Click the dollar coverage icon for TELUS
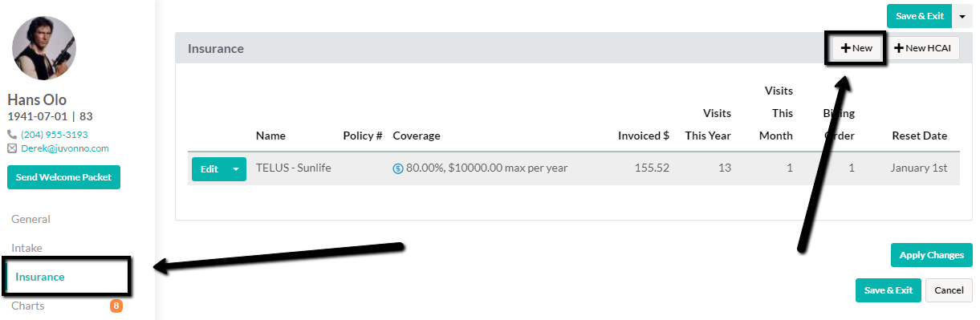This screenshot has height=320, width=980. (398, 169)
